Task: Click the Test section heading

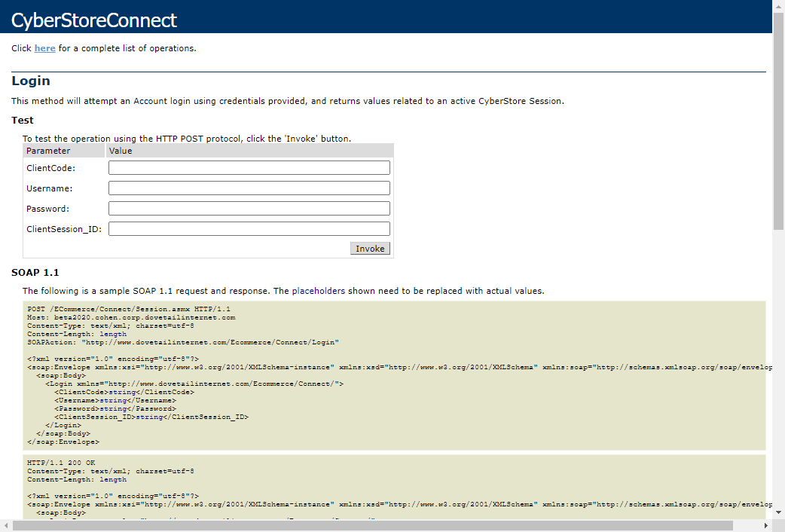Action: 23,121
